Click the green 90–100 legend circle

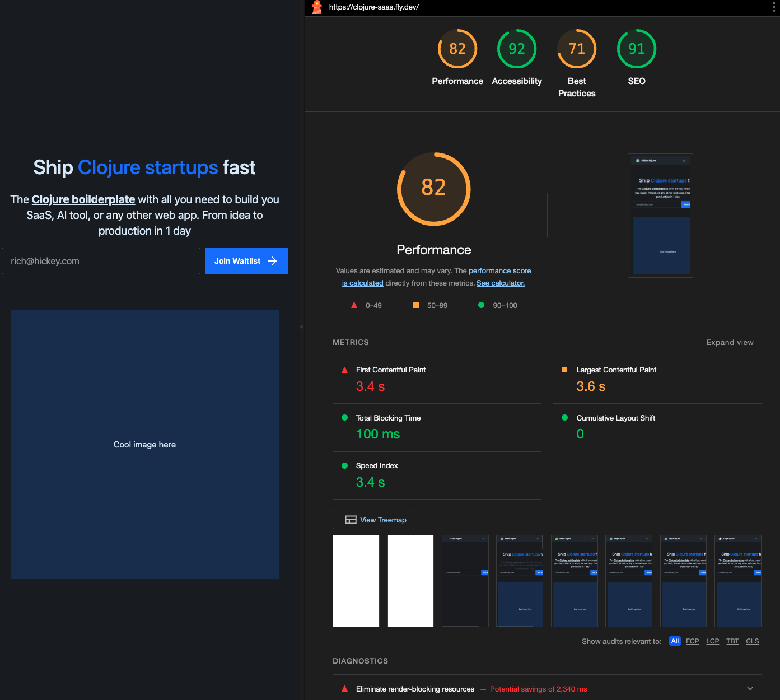coord(481,305)
